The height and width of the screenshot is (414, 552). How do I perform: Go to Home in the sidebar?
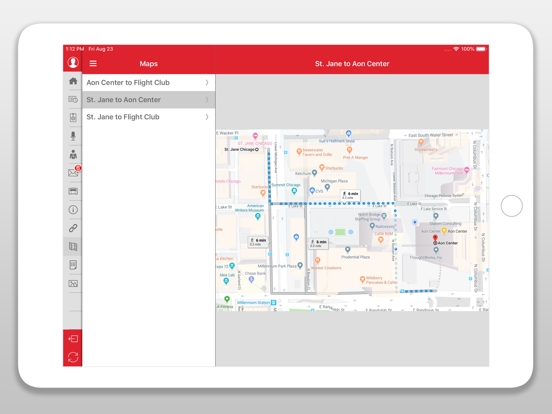click(x=73, y=81)
